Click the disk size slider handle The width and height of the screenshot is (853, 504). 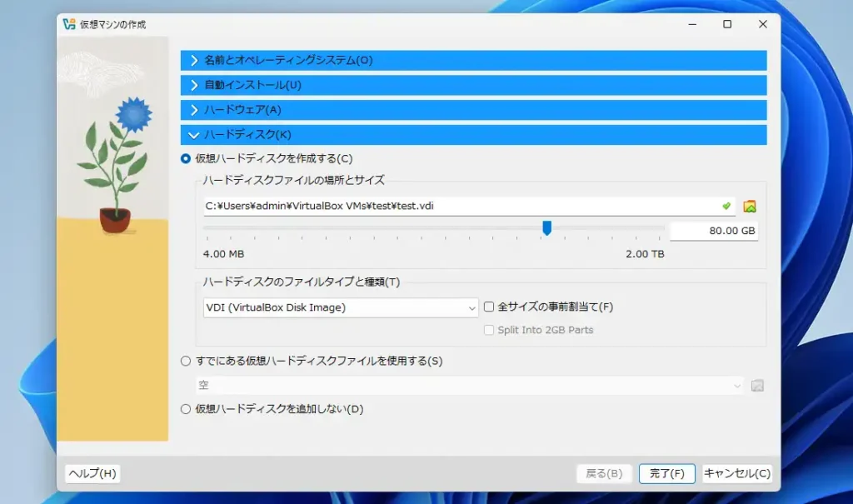pyautogui.click(x=547, y=227)
